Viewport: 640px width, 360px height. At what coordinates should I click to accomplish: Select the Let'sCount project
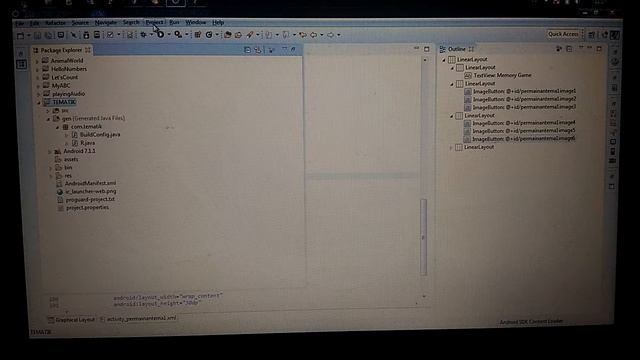(64, 77)
